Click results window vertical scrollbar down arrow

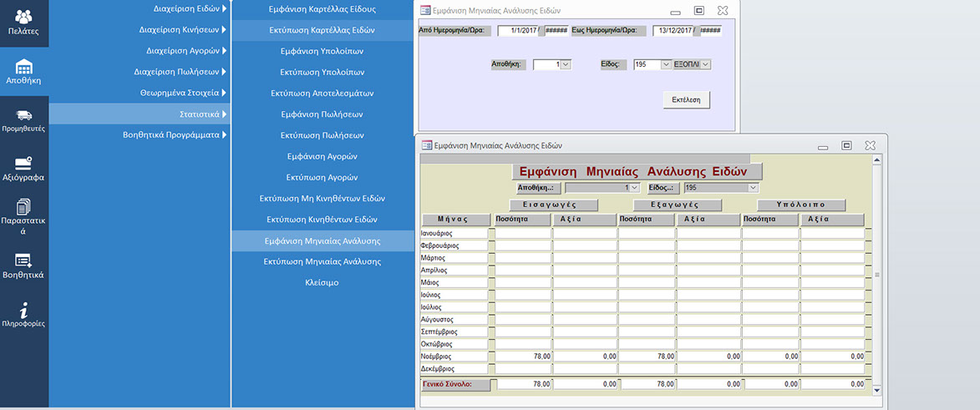tap(876, 390)
